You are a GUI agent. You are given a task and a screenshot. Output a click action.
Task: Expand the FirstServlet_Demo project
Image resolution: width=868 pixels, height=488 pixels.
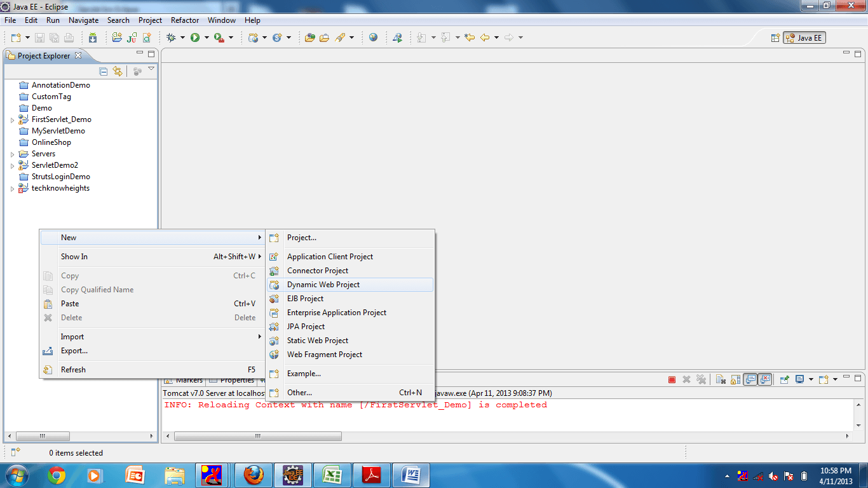click(12, 119)
